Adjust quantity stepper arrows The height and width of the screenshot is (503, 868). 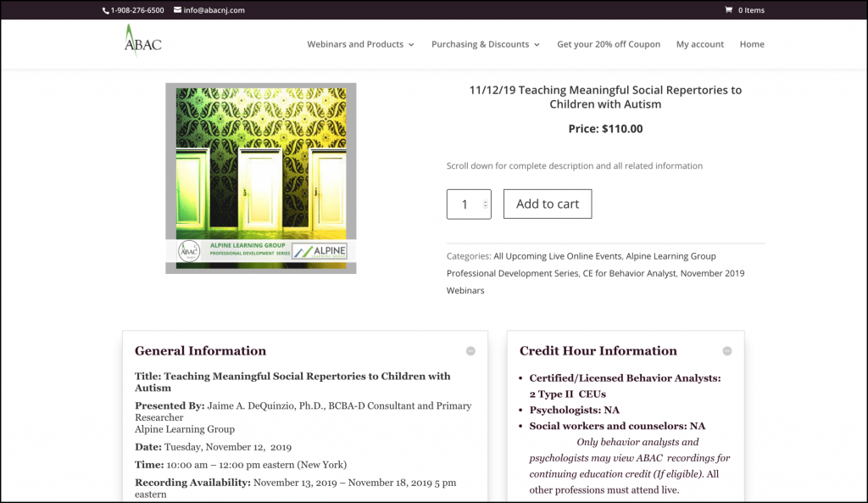(x=485, y=204)
